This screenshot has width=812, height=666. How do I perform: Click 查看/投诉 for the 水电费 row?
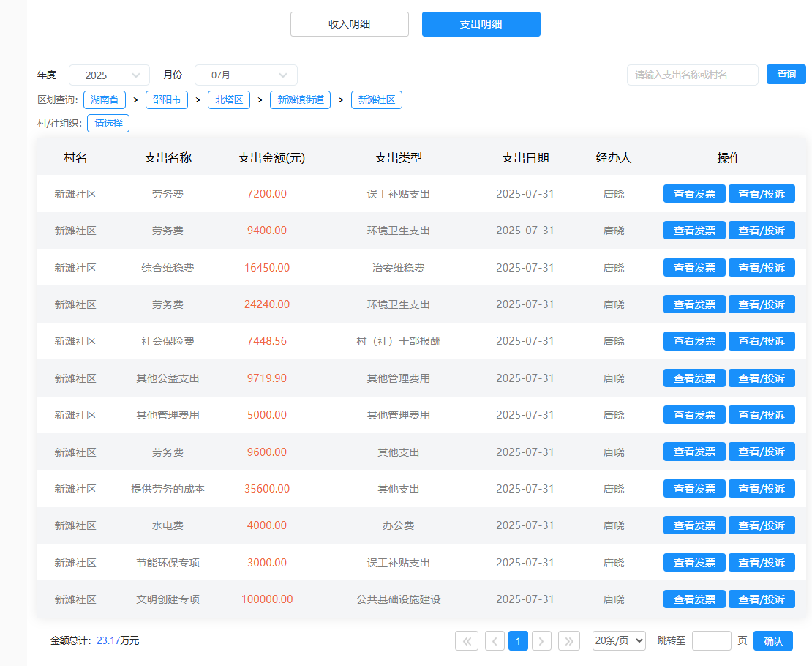point(762,525)
